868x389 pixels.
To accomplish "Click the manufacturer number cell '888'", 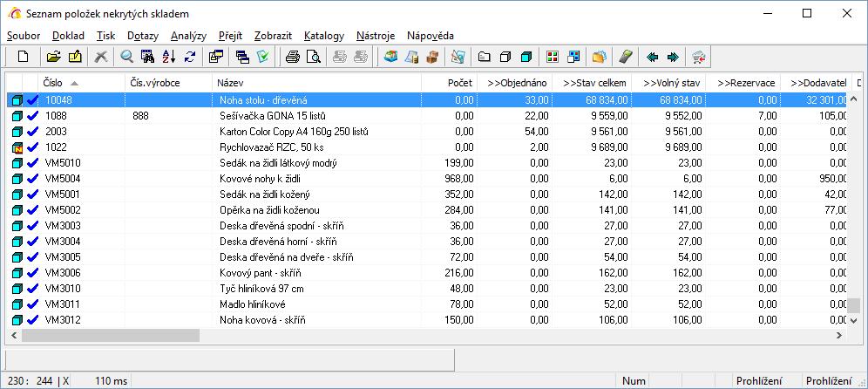I will coord(169,116).
